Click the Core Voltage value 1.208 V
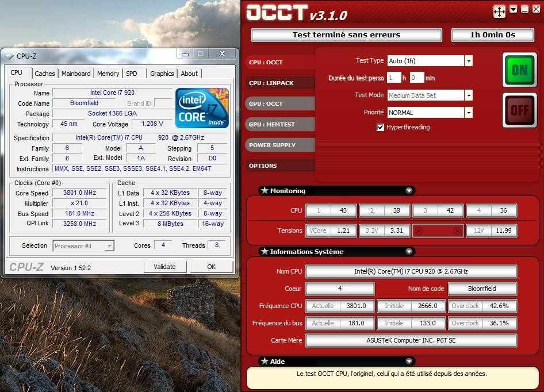 click(x=152, y=124)
